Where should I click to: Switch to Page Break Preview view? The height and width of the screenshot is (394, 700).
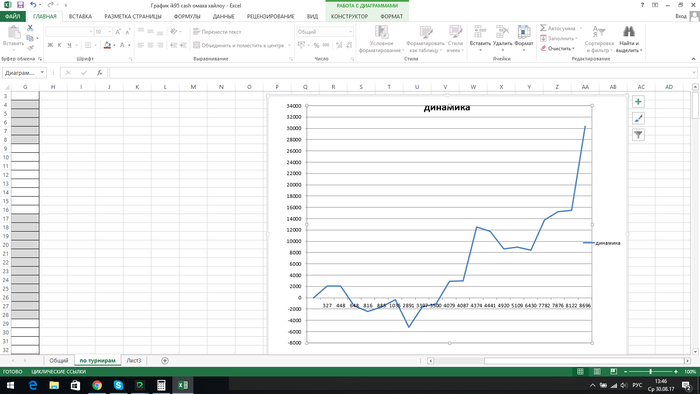(x=614, y=371)
